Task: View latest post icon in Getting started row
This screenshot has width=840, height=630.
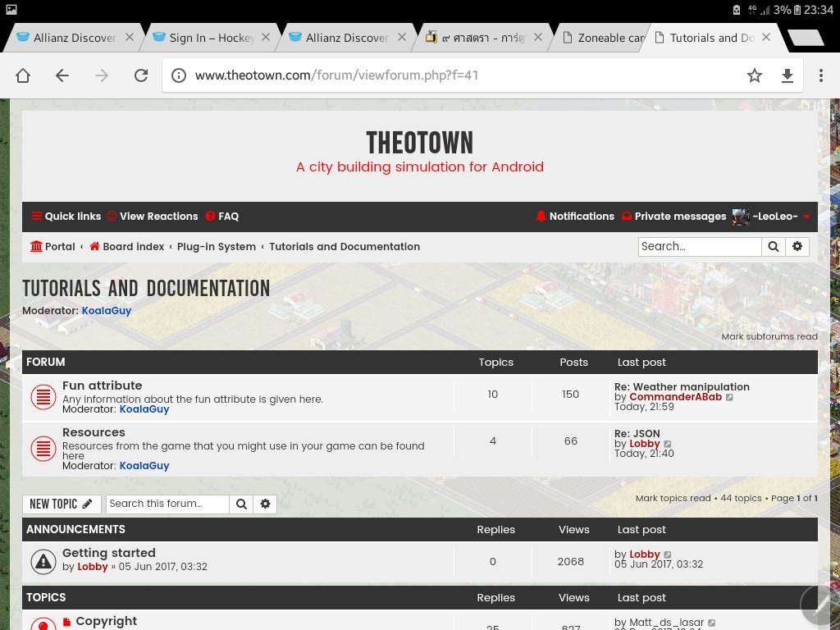Action: coord(668,555)
